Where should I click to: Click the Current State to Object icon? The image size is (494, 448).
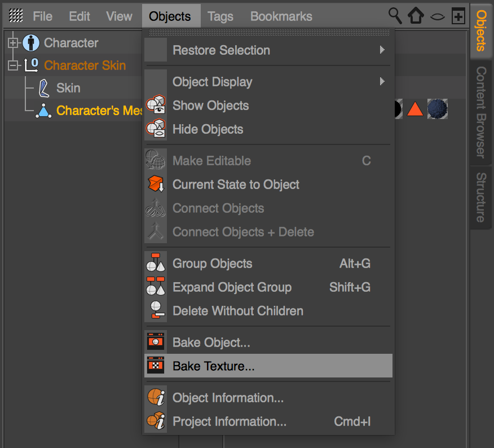[156, 185]
